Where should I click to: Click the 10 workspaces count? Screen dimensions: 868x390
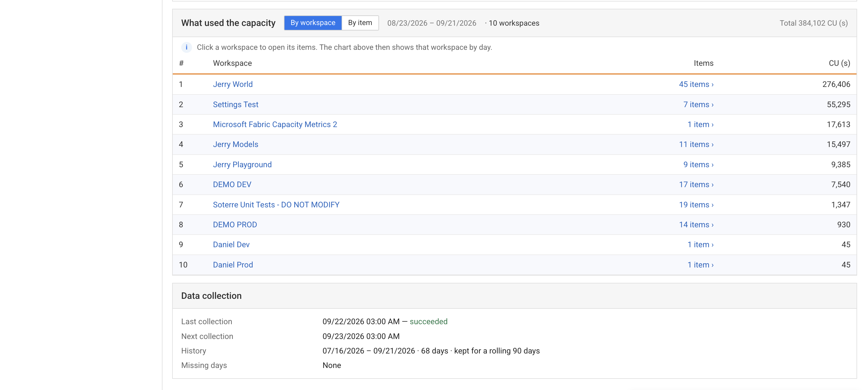coord(513,23)
